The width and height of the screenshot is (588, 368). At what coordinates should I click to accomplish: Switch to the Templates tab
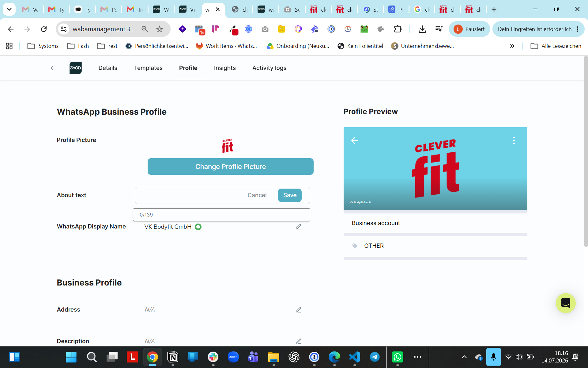148,68
